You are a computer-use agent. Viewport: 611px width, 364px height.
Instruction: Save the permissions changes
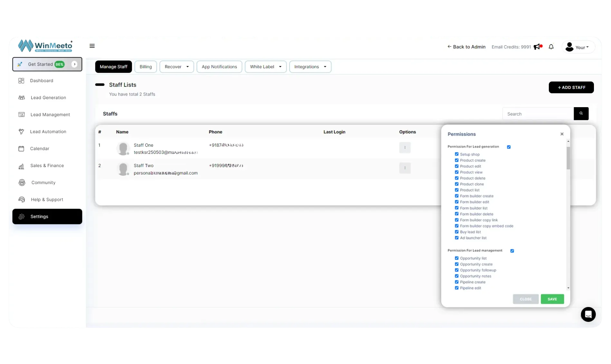pos(552,299)
